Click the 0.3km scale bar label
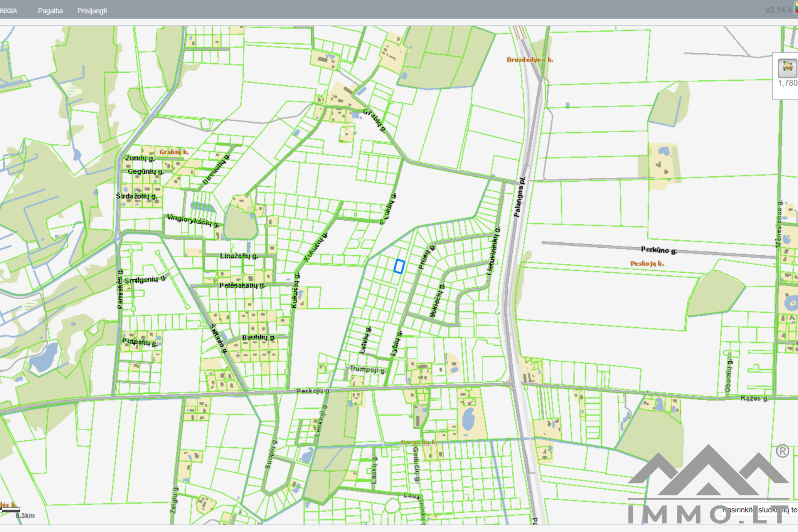798x532 pixels. click(25, 516)
